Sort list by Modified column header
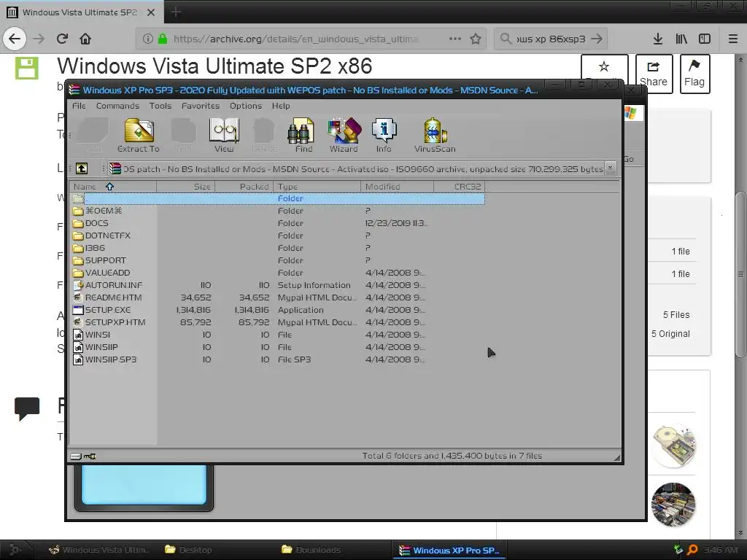 pos(398,187)
